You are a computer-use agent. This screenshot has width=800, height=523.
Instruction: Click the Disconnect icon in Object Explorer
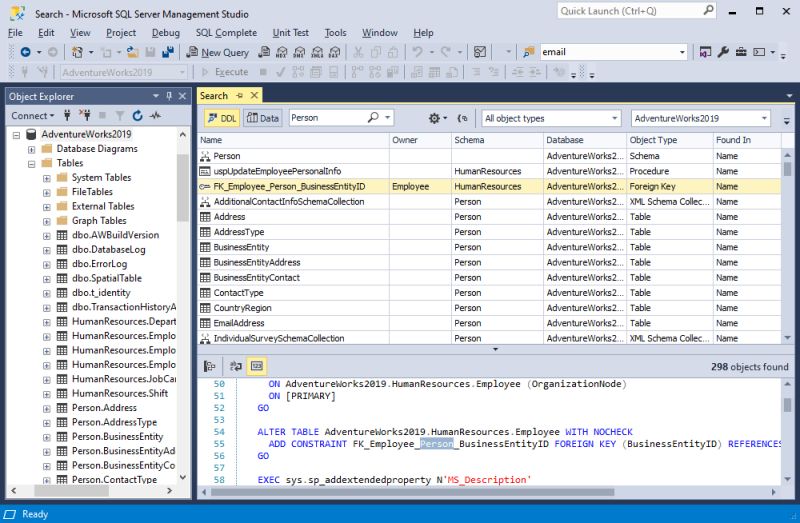(85, 115)
